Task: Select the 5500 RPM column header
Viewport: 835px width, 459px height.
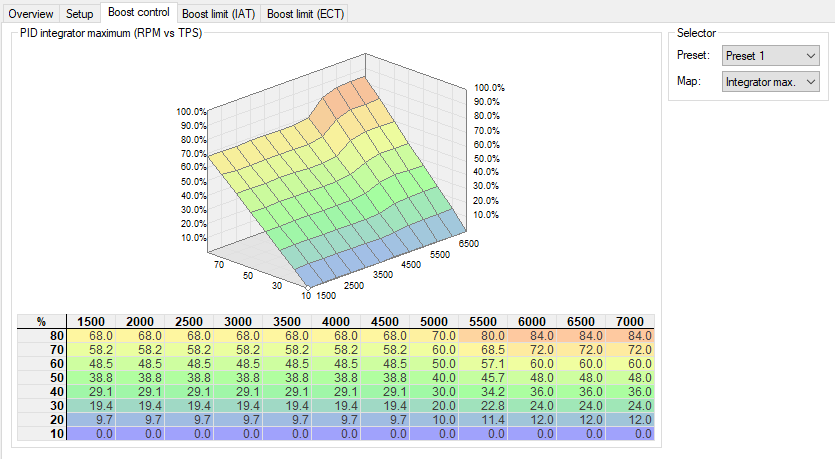Action: [x=483, y=322]
